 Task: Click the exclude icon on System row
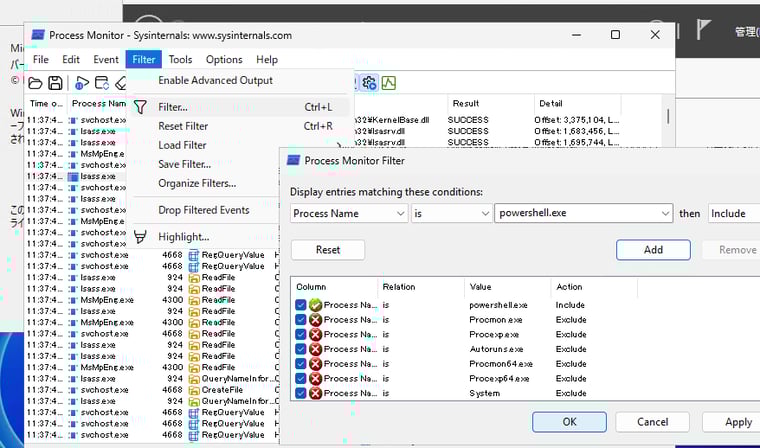316,393
